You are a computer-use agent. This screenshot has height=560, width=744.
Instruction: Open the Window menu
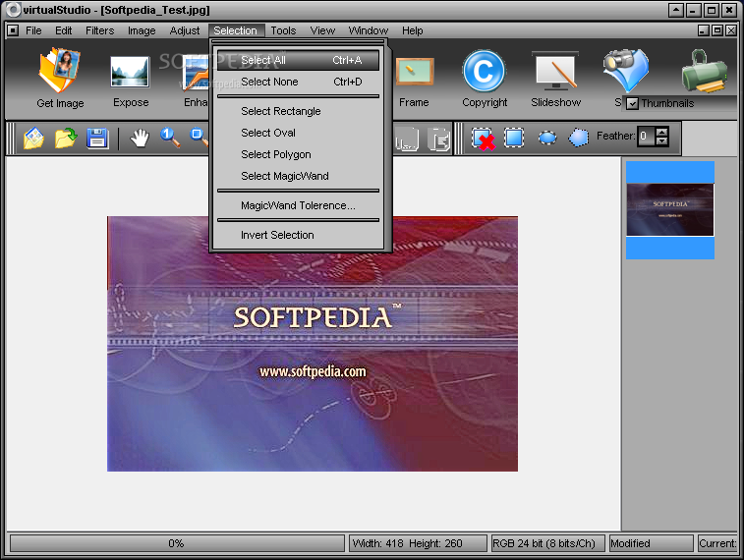[369, 30]
